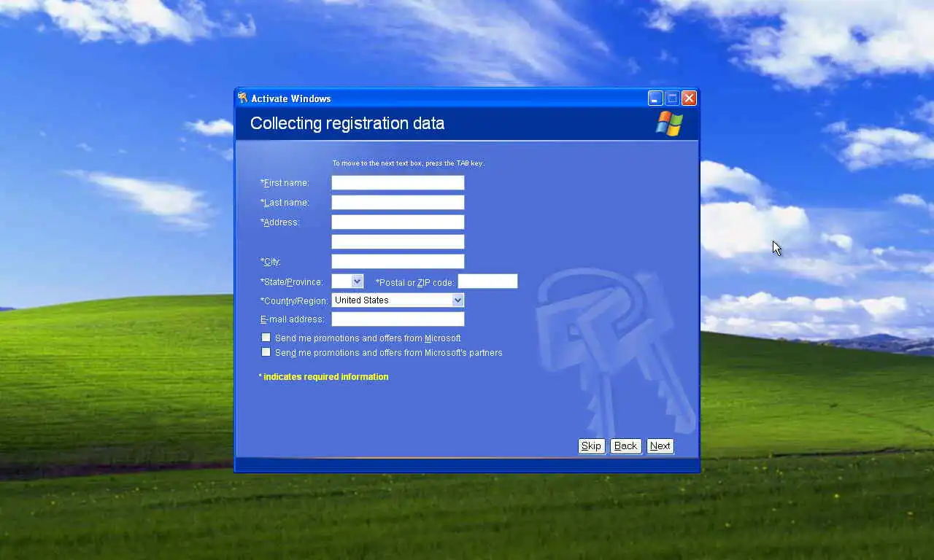
Task: Focus the Postal or ZIP code field
Action: [487, 281]
